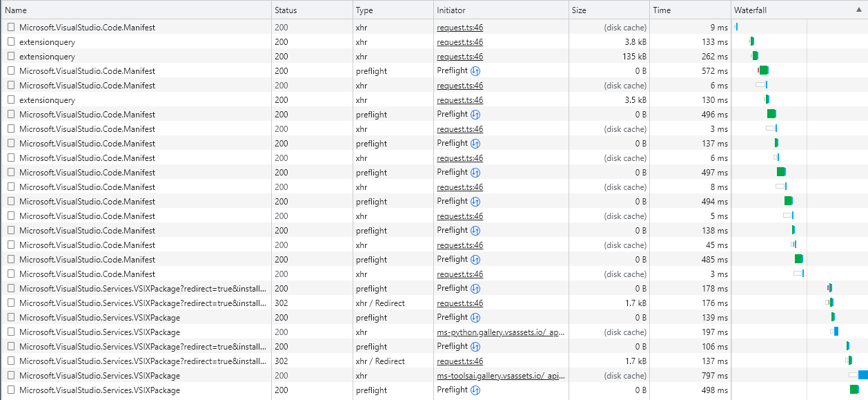This screenshot has width=868, height=400.
Task: Open the Preflight initiator for the 139 ms VSIXPackage request
Action: 475,317
